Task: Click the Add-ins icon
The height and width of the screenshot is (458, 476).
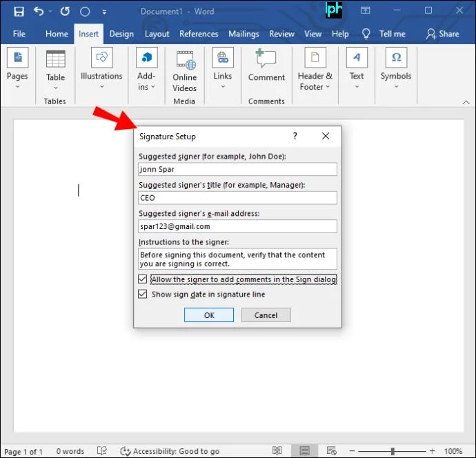Action: tap(147, 57)
